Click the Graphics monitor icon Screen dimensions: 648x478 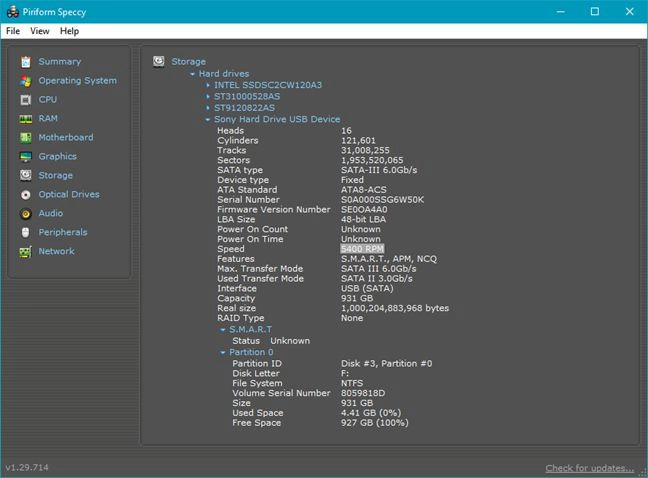[x=26, y=157]
